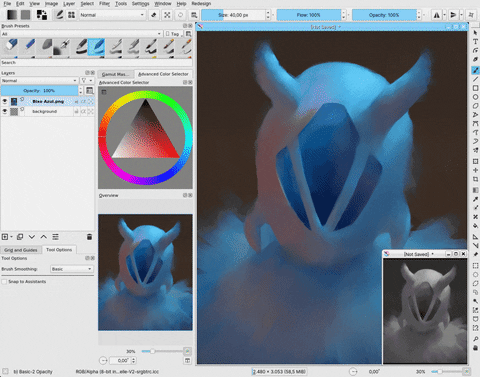Viewport: 480px width, 377px height.
Task: Open the Settings menu
Action: [140, 4]
